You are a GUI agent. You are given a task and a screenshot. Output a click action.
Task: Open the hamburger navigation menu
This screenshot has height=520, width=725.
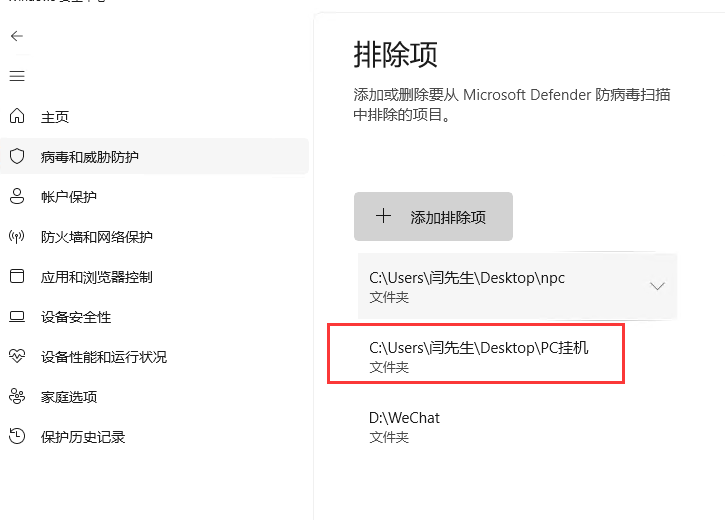point(16,76)
